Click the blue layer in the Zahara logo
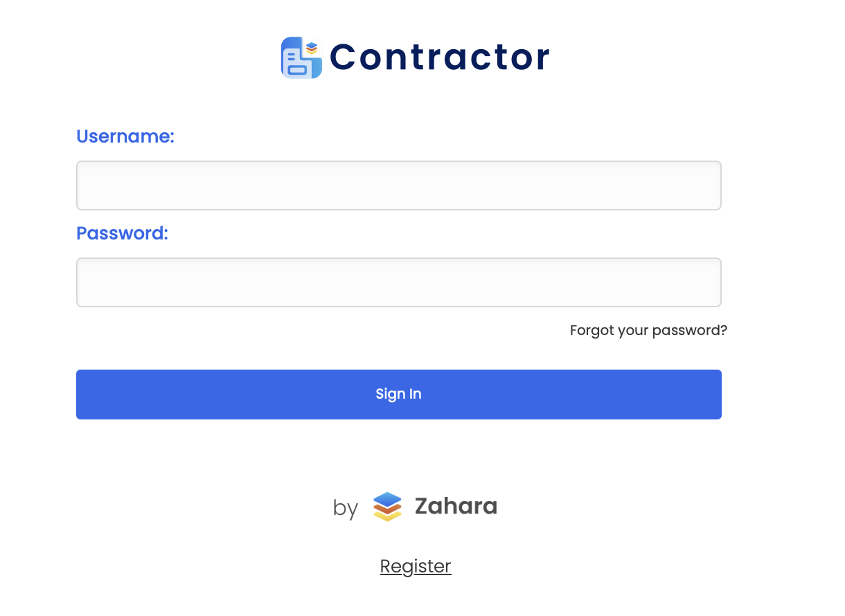Viewport: 845px width, 616px height. point(387,499)
